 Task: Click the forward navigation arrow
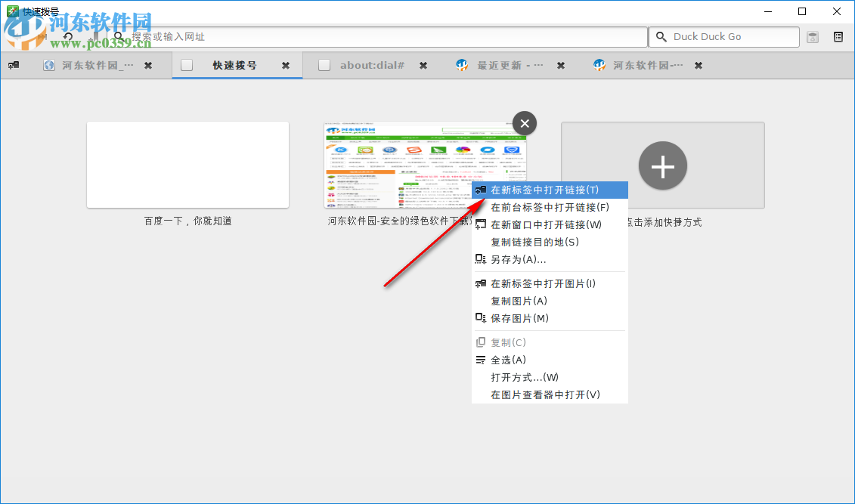pos(42,36)
